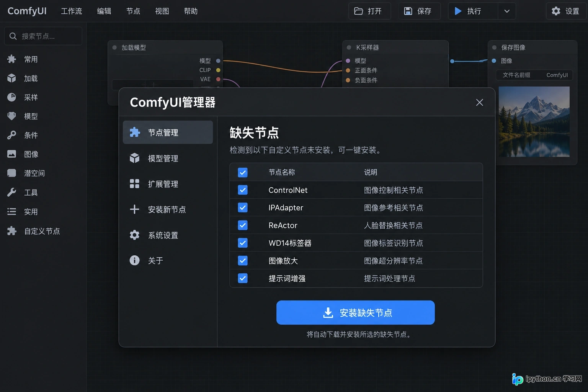Screen dimensions: 588x392
Task: Uncheck the IPAdapter node checkbox
Action: pos(243,207)
